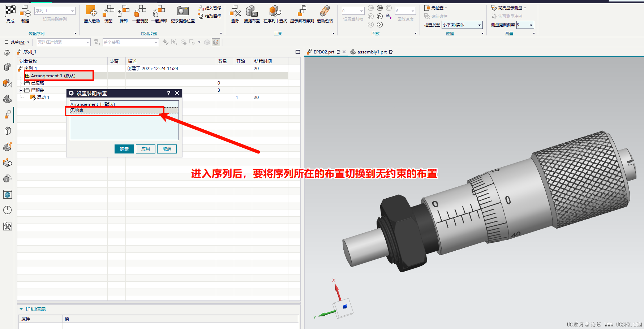Open the 检查类型 小平面/实体 dropdown
This screenshot has width=644, height=329.
point(462,25)
